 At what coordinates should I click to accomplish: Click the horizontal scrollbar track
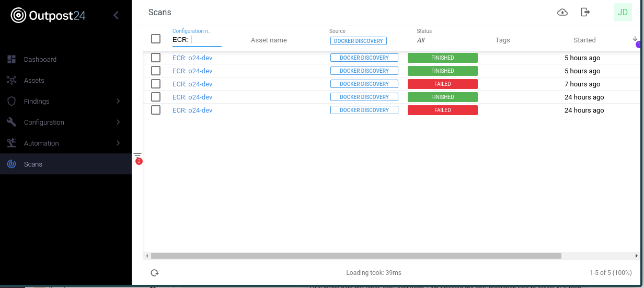point(596,256)
